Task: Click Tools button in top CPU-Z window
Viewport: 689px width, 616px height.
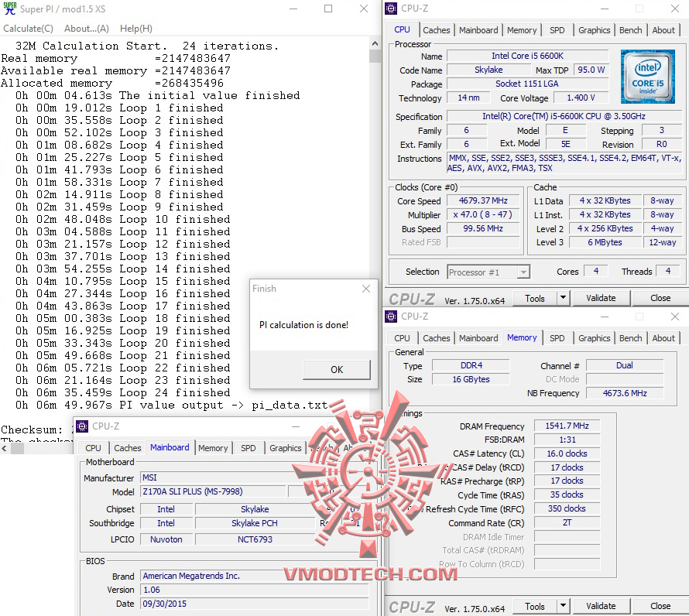Action: click(535, 299)
